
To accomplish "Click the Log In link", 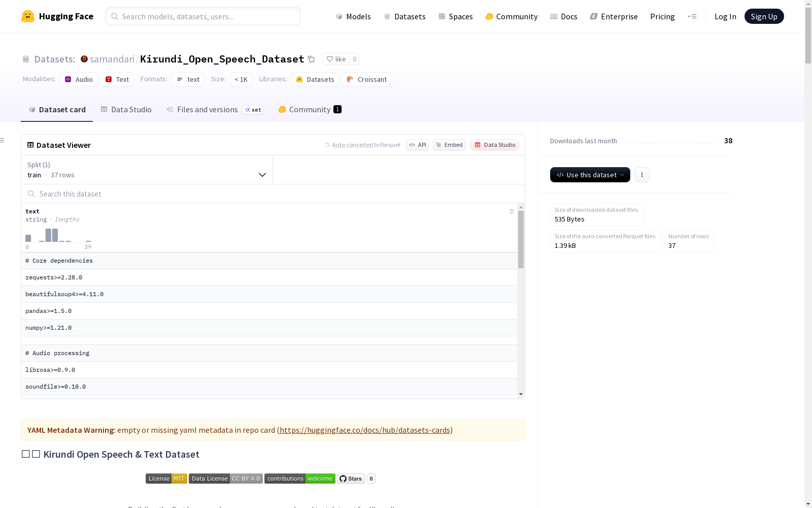I will [x=725, y=16].
